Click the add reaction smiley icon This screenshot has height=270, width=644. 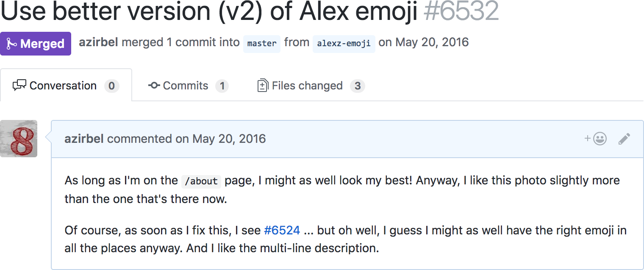pyautogui.click(x=599, y=139)
